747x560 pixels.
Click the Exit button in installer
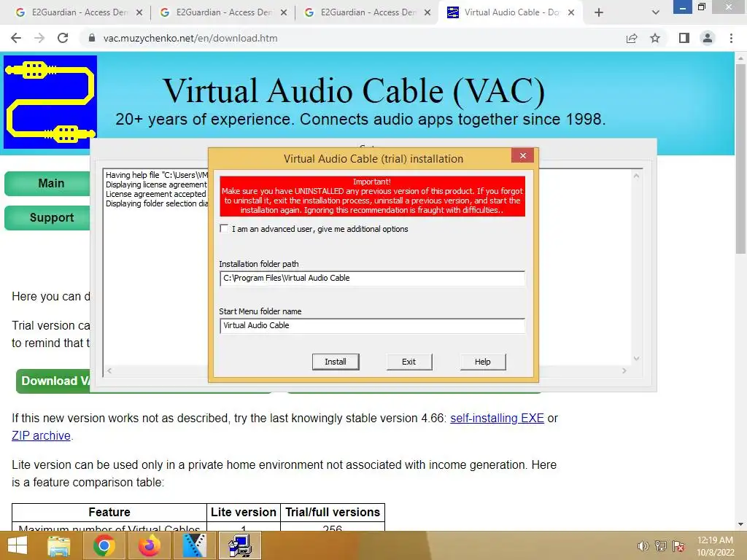[x=409, y=362]
